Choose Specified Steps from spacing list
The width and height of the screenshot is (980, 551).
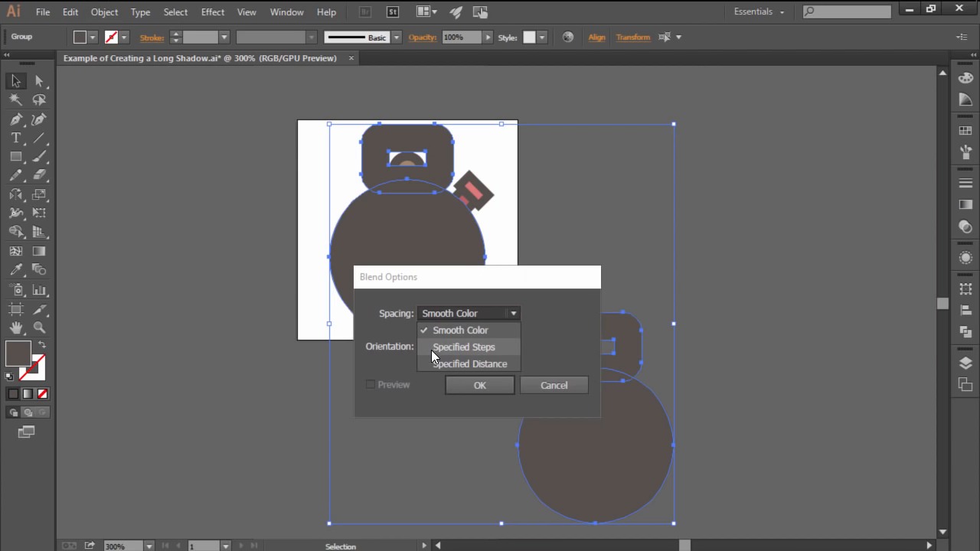469,347
